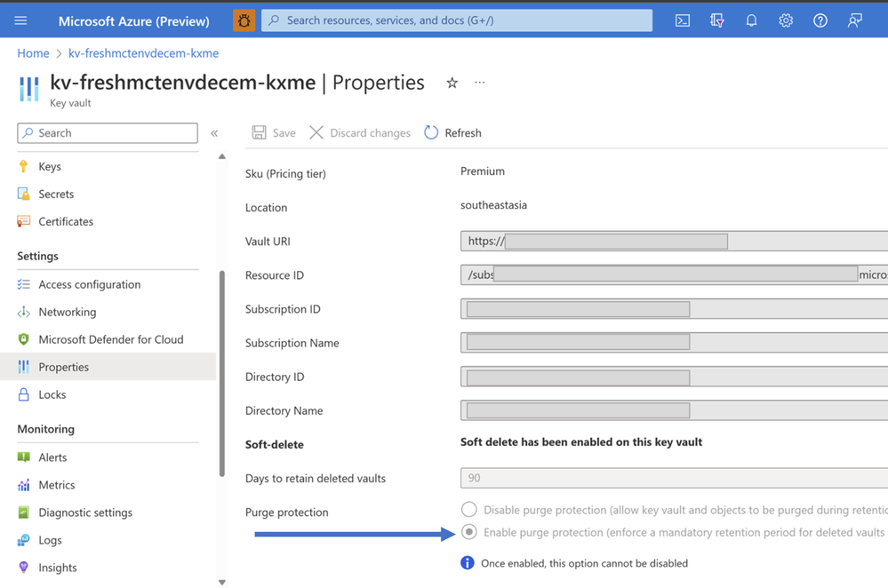The image size is (888, 588).
Task: Click the sidebar scroll down arrow
Action: pos(222,582)
